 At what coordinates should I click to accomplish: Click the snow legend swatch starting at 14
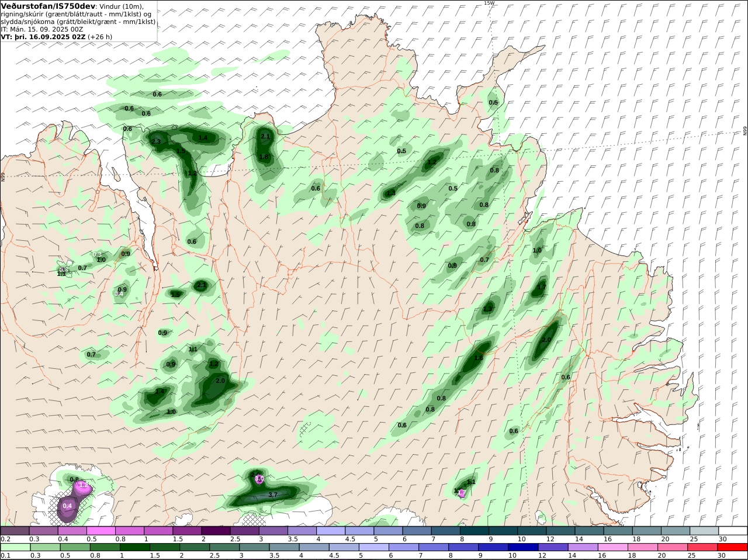coord(588,531)
